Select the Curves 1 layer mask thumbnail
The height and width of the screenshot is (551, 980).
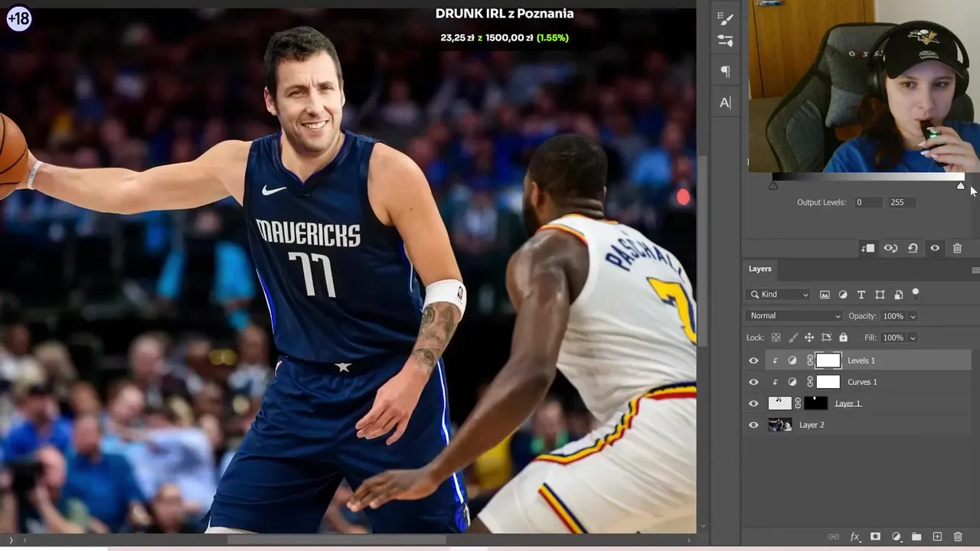[828, 382]
